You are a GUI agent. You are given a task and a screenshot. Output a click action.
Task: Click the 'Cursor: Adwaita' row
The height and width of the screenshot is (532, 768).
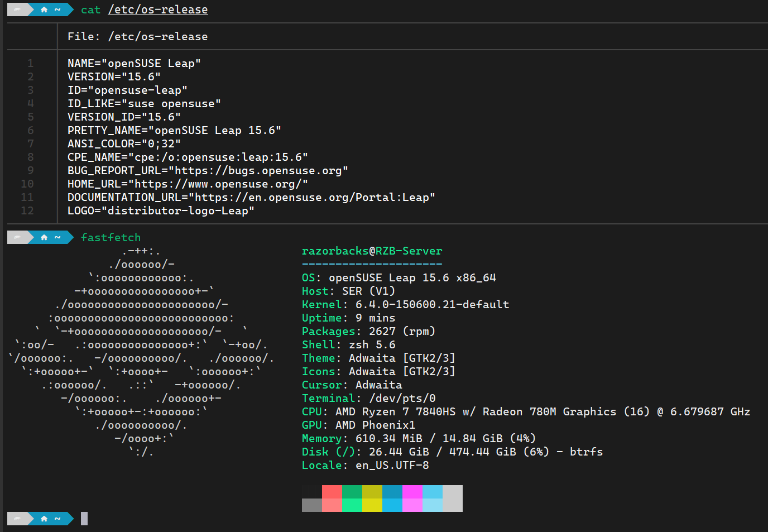click(x=352, y=385)
